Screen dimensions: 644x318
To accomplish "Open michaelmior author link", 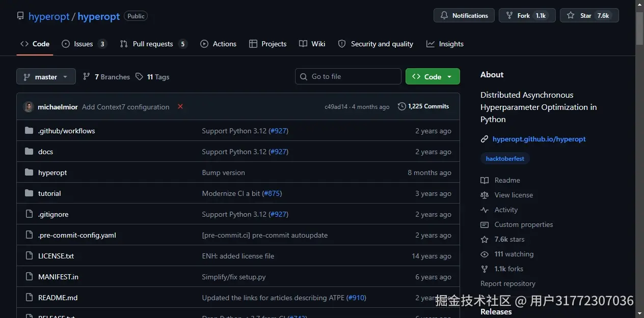I will point(58,107).
